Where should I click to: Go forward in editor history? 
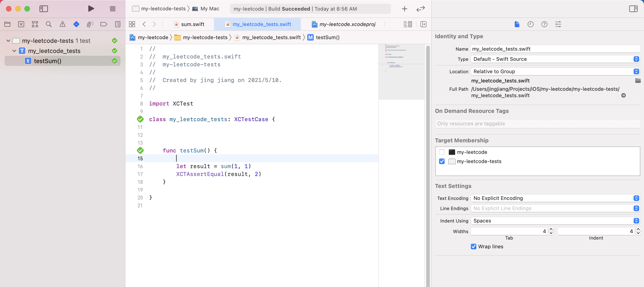point(154,24)
